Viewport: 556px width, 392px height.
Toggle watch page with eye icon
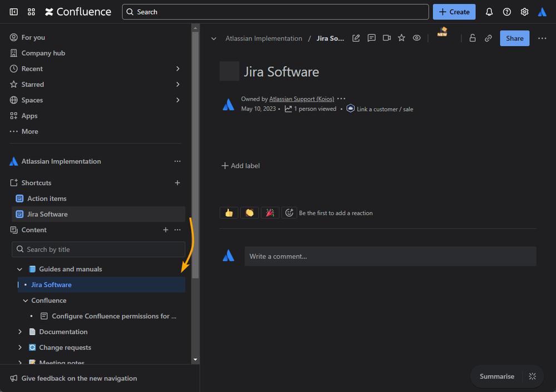point(416,38)
